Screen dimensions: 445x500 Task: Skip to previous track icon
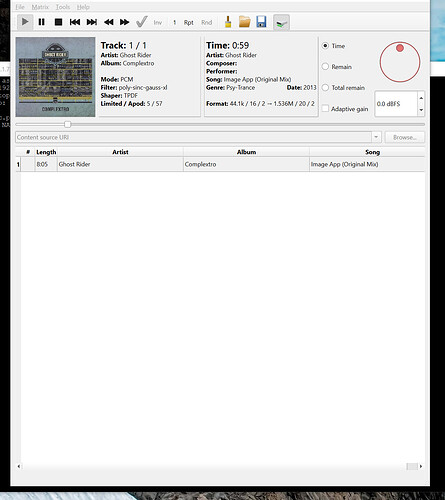click(75, 22)
